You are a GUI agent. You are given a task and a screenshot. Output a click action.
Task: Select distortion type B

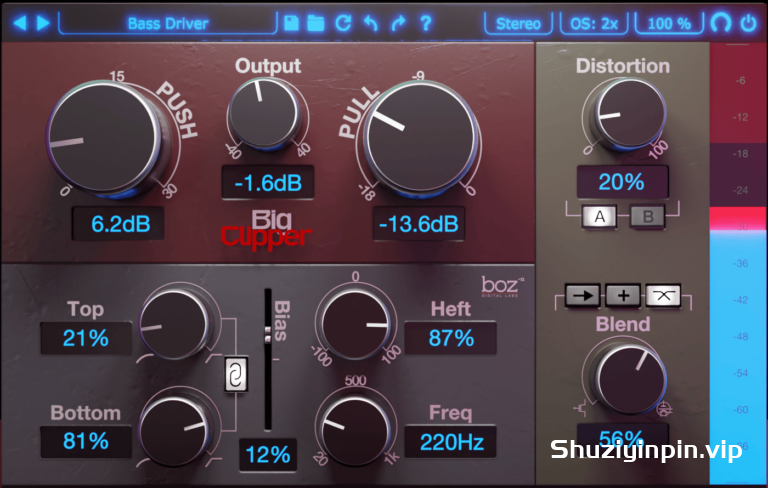[648, 216]
